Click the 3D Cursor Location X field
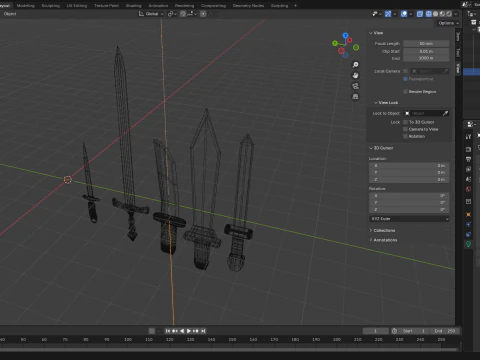480x360 pixels. 409,166
